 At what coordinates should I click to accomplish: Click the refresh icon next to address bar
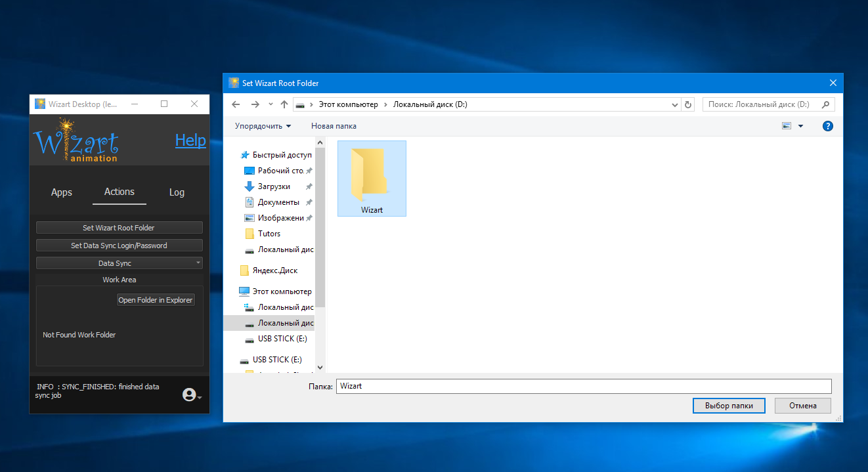pyautogui.click(x=687, y=104)
